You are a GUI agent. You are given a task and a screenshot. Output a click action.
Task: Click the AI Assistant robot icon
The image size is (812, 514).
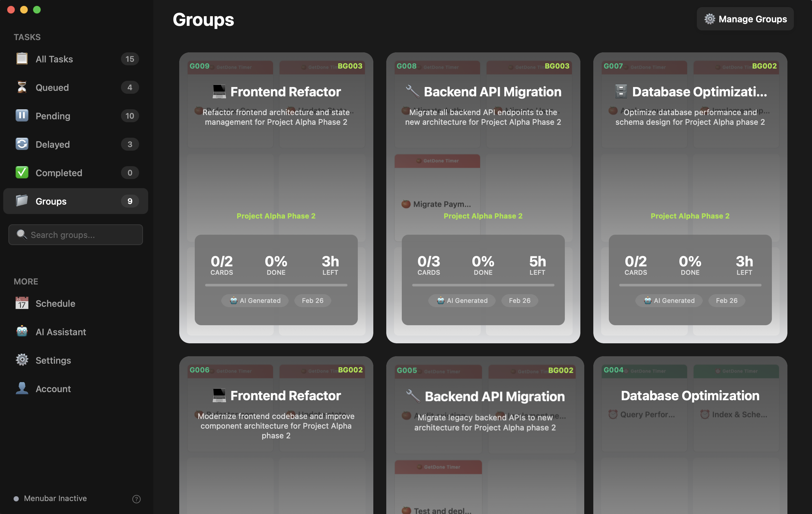22,332
